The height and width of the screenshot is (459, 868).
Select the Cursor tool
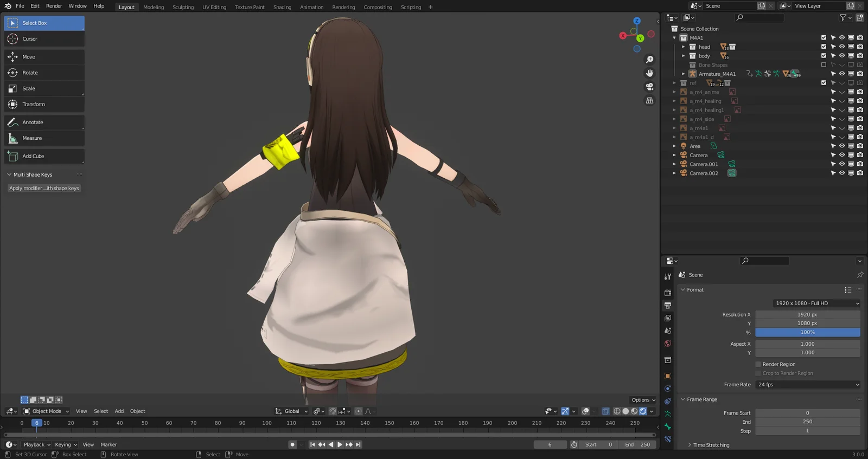44,39
